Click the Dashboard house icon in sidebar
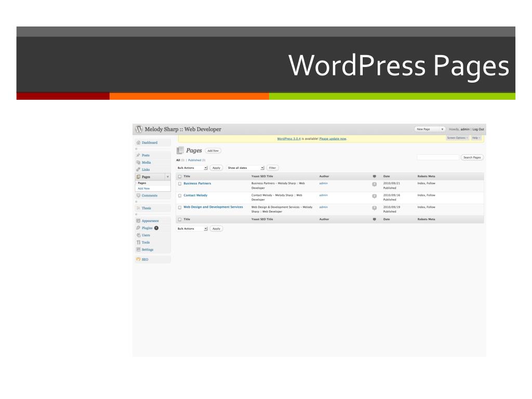The height and width of the screenshot is (399, 532). coord(138,143)
